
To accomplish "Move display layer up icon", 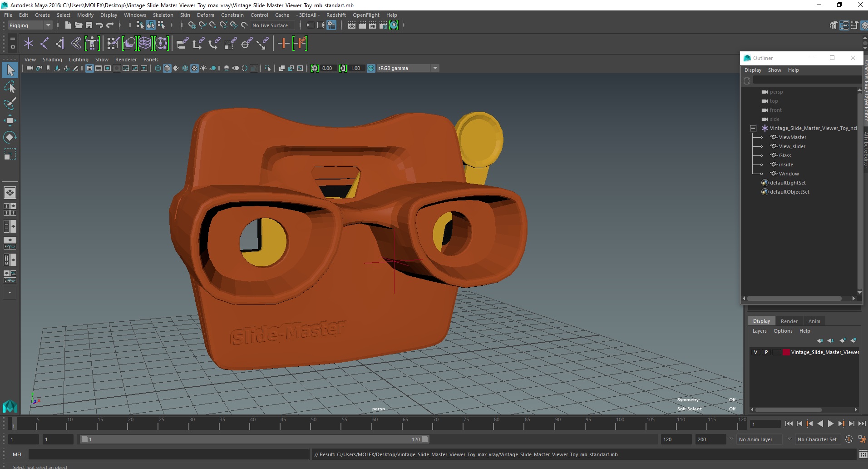I will coord(820,340).
